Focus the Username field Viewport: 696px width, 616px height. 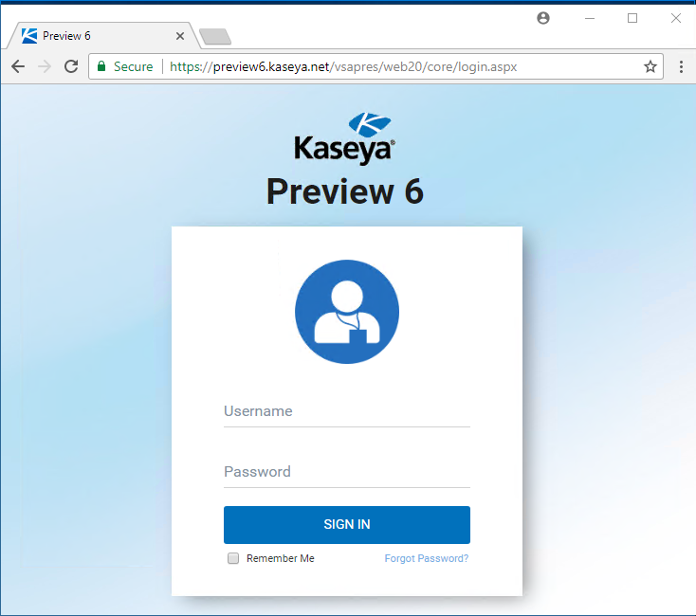pyautogui.click(x=347, y=412)
